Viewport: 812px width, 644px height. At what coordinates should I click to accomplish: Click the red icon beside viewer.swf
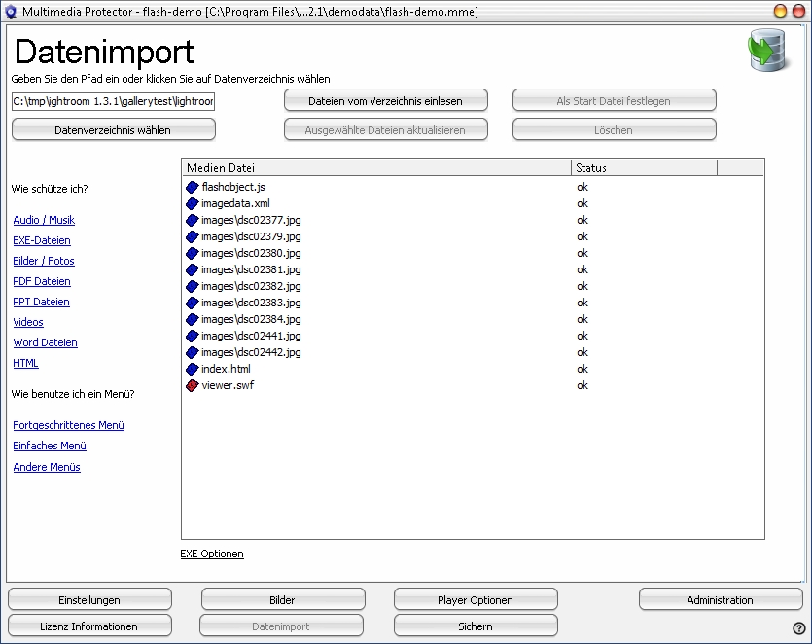[x=192, y=385]
